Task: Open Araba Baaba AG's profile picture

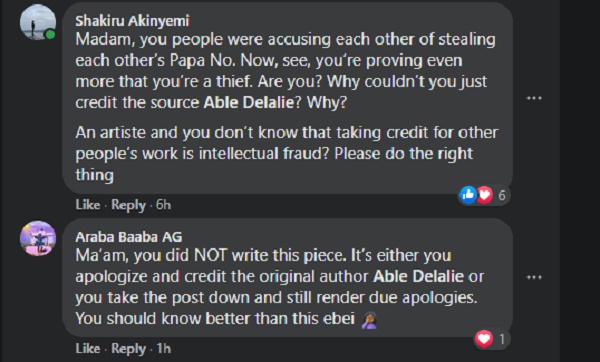Action: [38, 238]
